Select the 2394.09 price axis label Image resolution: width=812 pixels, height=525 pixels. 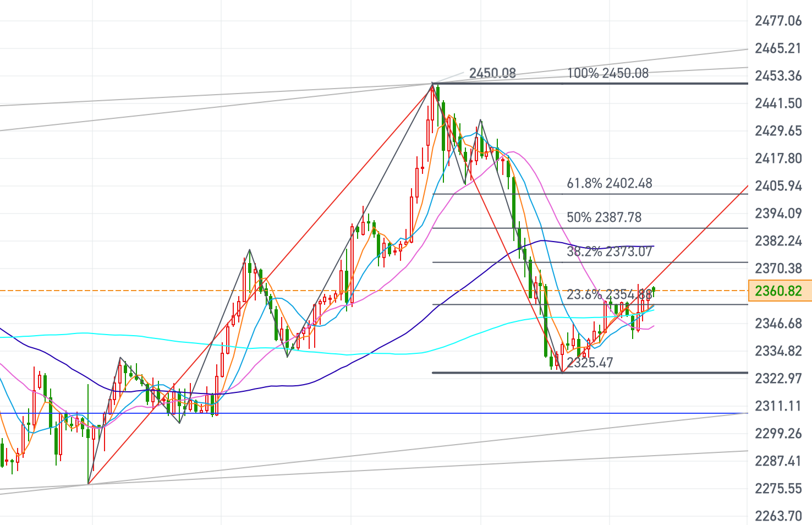tap(778, 214)
